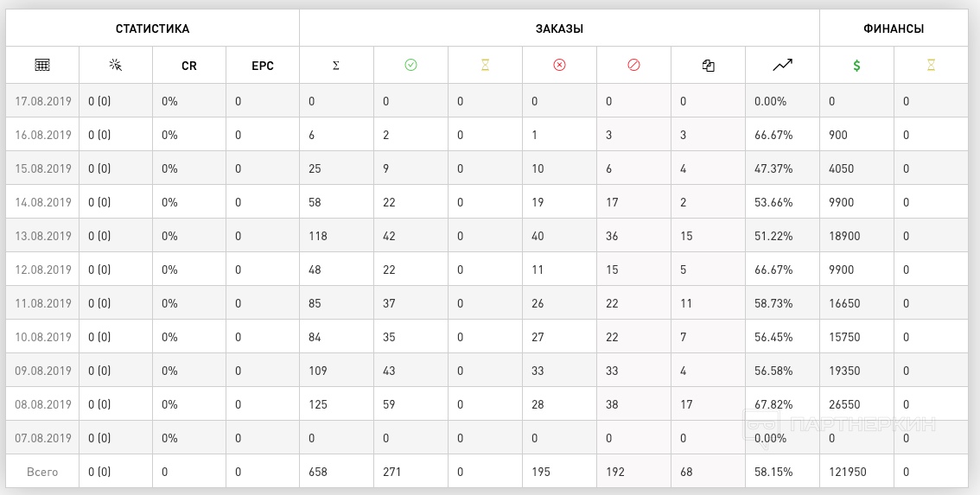980x495 pixels.
Task: Open the 13.08.2019 date row
Action: [487, 236]
